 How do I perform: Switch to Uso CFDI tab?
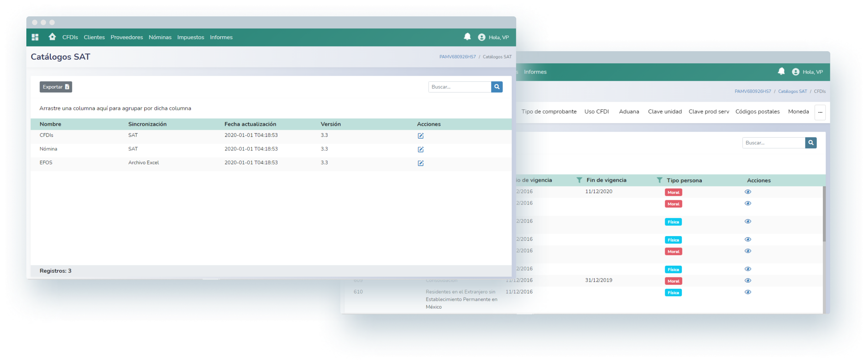[597, 112]
